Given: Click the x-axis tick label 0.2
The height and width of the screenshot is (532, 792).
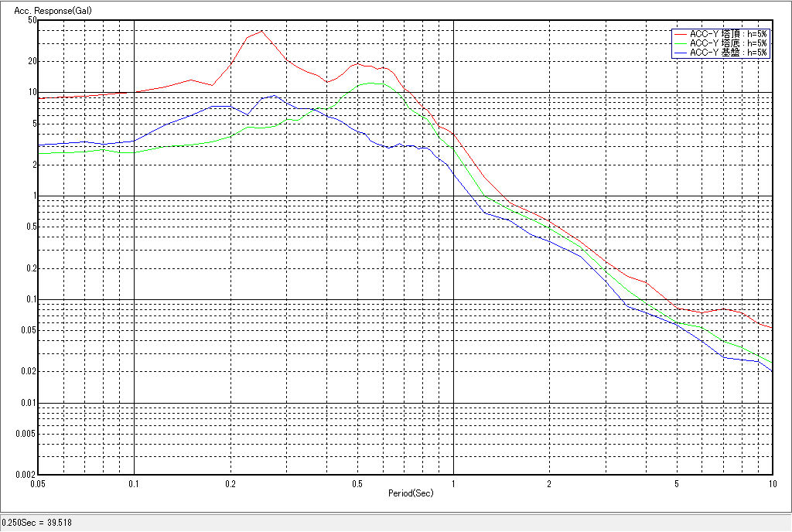Looking at the screenshot, I should 230,484.
